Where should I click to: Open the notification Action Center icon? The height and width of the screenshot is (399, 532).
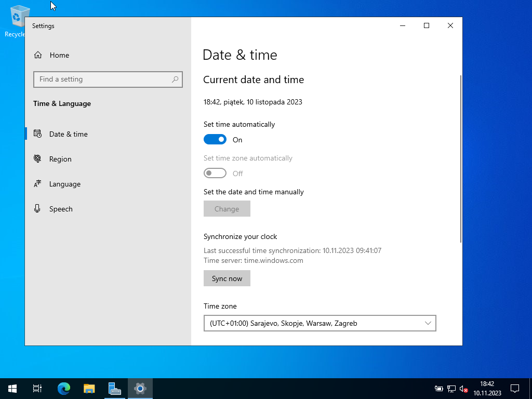coord(515,389)
